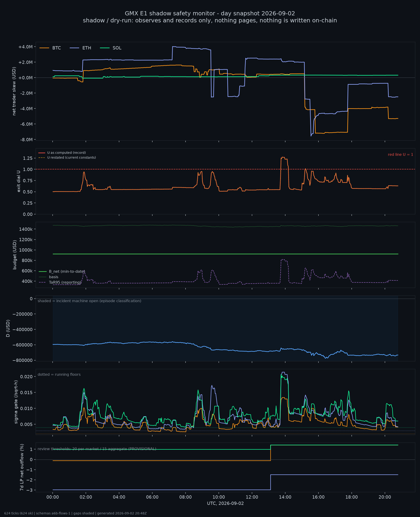The width and height of the screenshot is (420, 517).
Task: Click the 'B_net (min-to-date)' legend text
Action: click(x=67, y=271)
